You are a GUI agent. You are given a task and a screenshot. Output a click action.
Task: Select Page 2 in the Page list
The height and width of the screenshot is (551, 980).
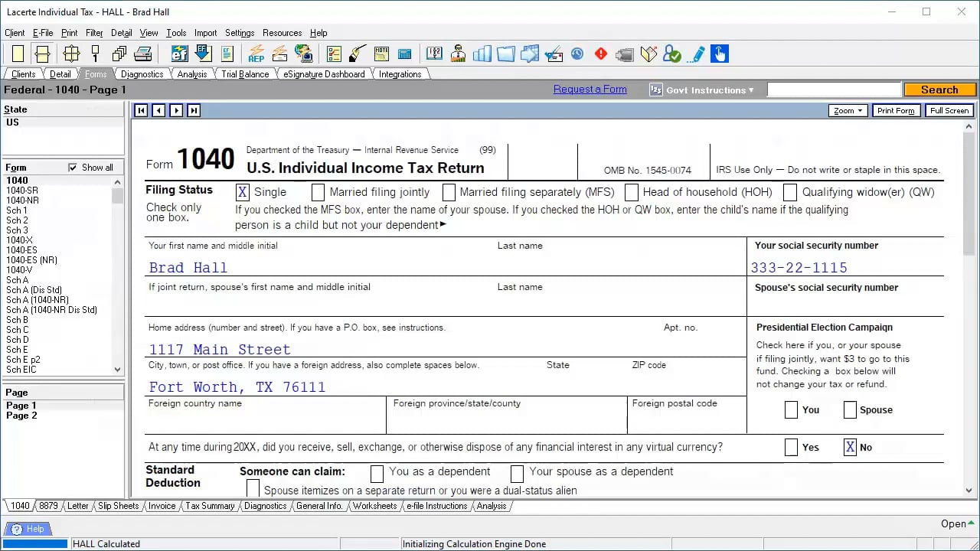[21, 416]
